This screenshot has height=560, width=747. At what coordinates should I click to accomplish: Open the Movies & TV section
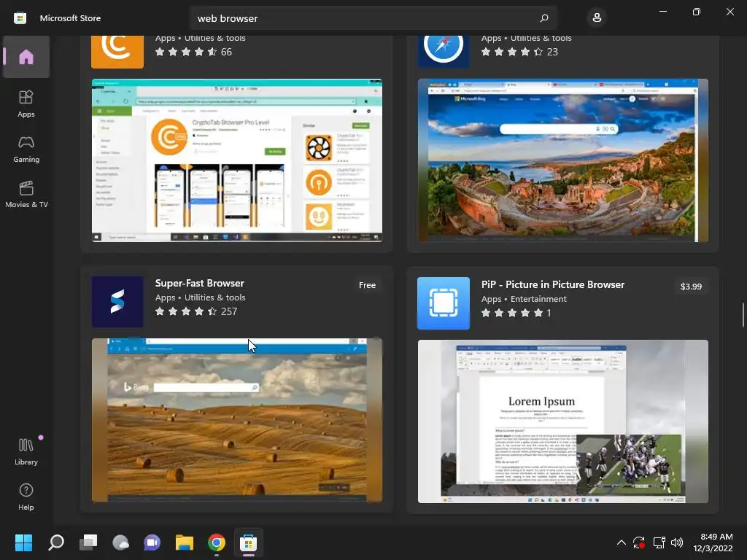click(26, 194)
